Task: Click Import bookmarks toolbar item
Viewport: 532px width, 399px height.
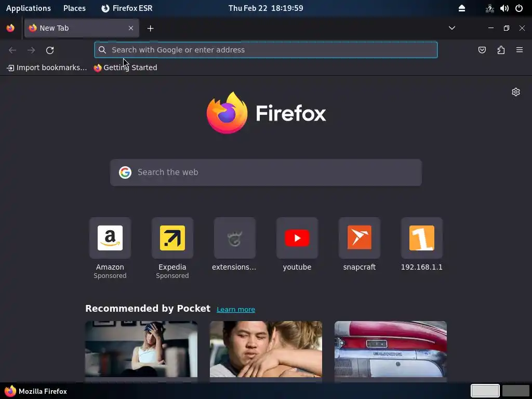Action: [47, 68]
